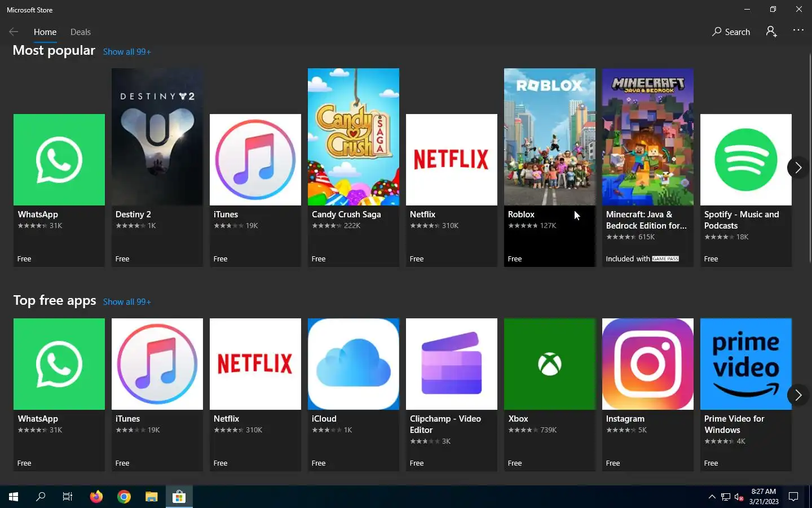Open the Prime Video app icon
The height and width of the screenshot is (508, 812).
pyautogui.click(x=746, y=364)
